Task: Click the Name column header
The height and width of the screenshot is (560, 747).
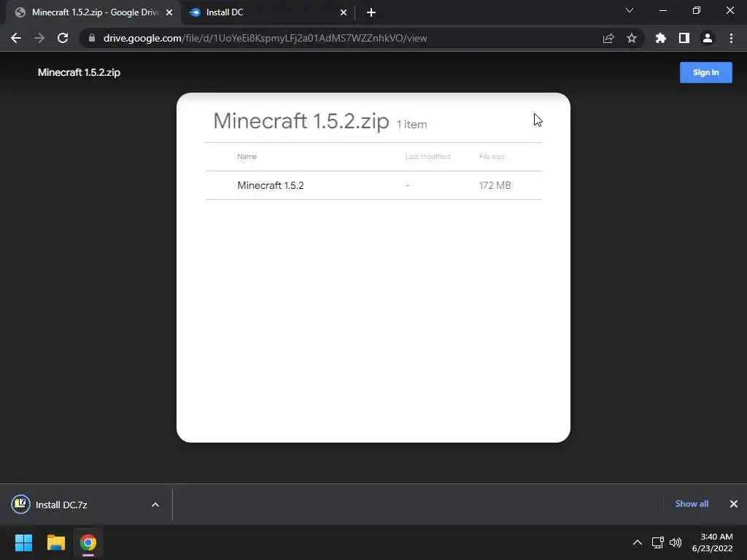Action: pyautogui.click(x=247, y=156)
